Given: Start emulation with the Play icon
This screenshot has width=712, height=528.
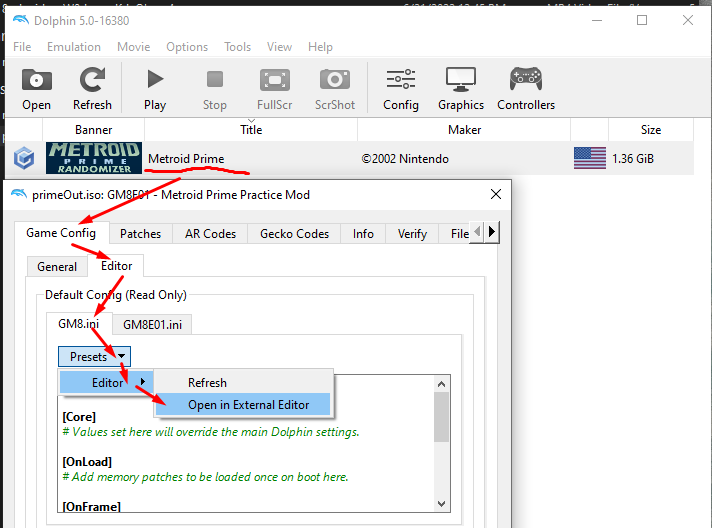Looking at the screenshot, I should pyautogui.click(x=155, y=79).
